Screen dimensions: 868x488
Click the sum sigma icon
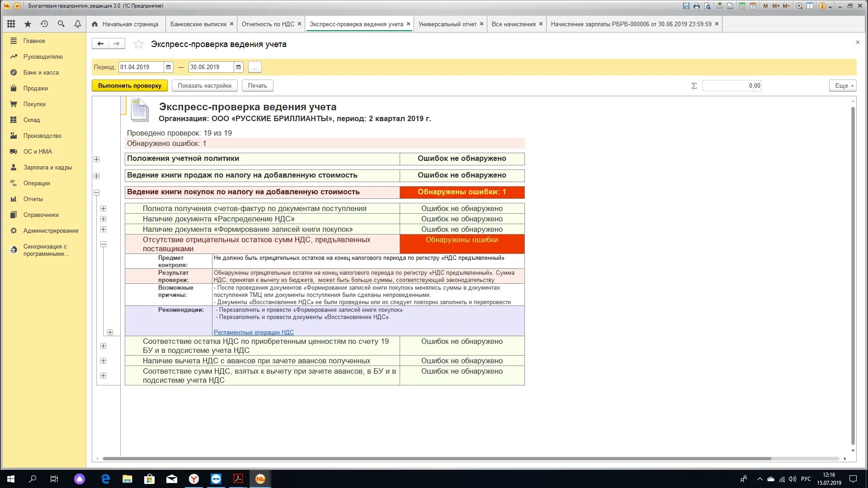[x=694, y=86]
